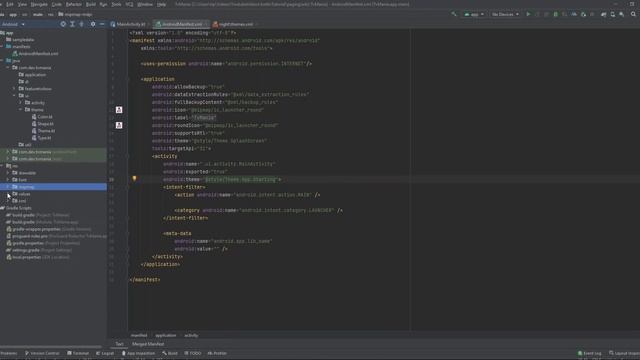
Task: Open project panel settings gear
Action: [93, 24]
